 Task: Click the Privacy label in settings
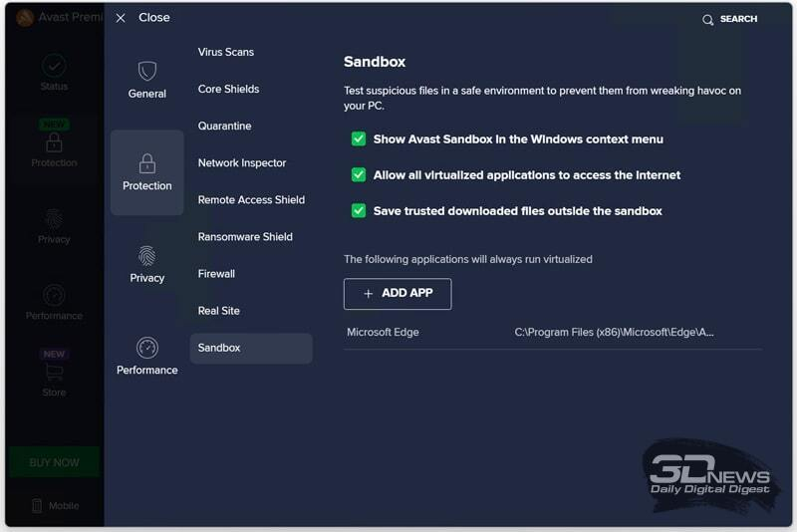pyautogui.click(x=146, y=278)
